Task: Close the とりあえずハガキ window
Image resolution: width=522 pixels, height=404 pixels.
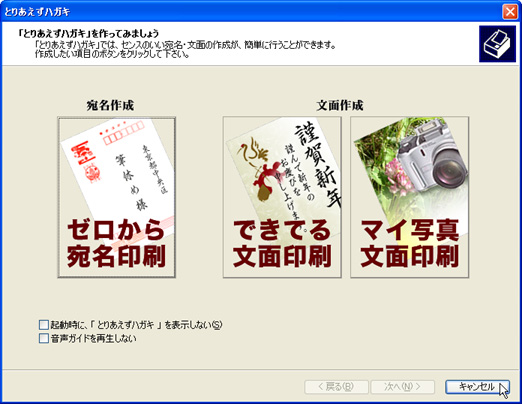Action: click(x=510, y=12)
